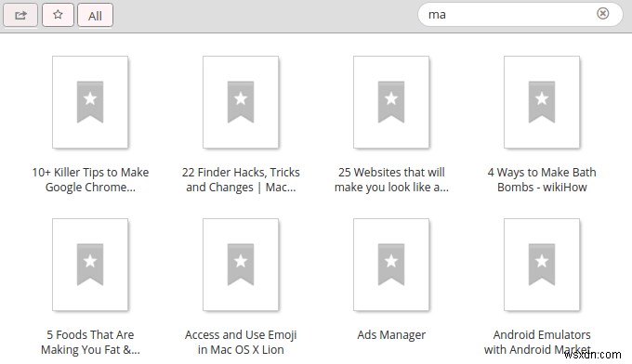Click the 'Access and Use Emoji in Mac OS X Lion' title

(241, 342)
